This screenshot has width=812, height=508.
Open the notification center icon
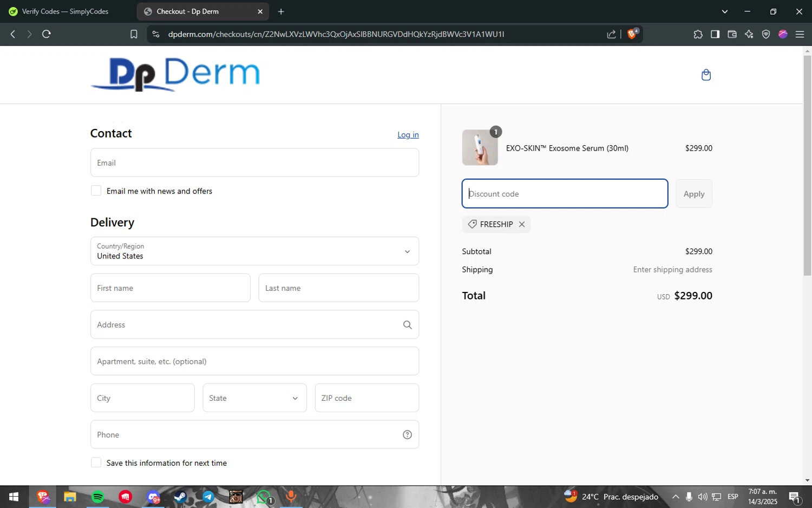point(795,497)
